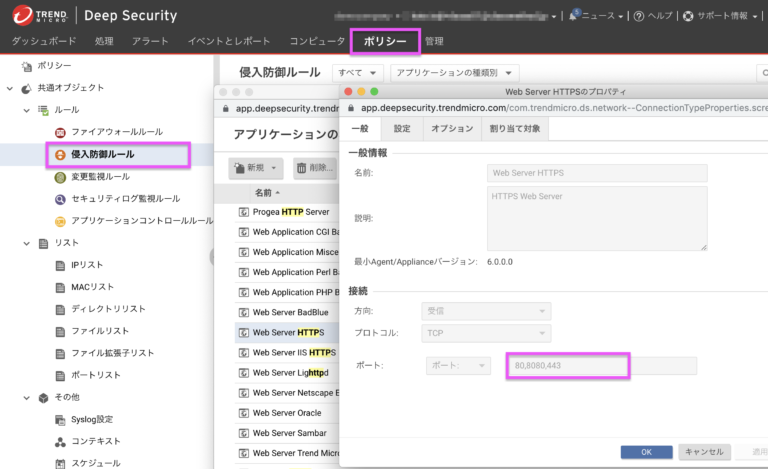Open the すべて filter dropdown
The height and width of the screenshot is (469, 768).
[x=357, y=73]
